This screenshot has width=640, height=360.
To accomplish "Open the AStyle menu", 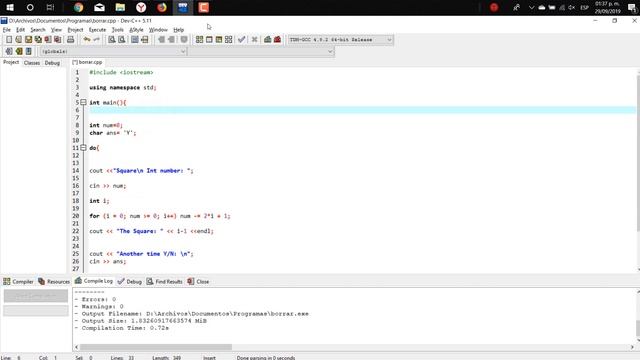I will [x=136, y=30].
